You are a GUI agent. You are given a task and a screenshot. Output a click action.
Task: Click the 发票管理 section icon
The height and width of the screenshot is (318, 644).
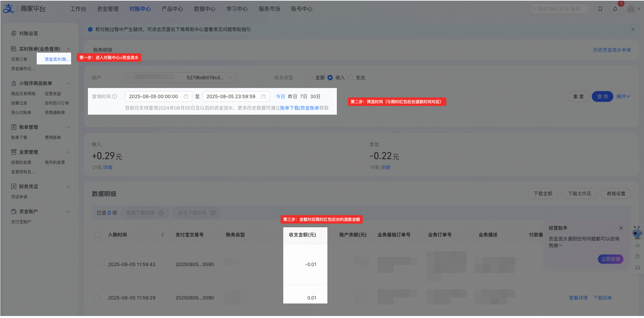tap(14, 152)
